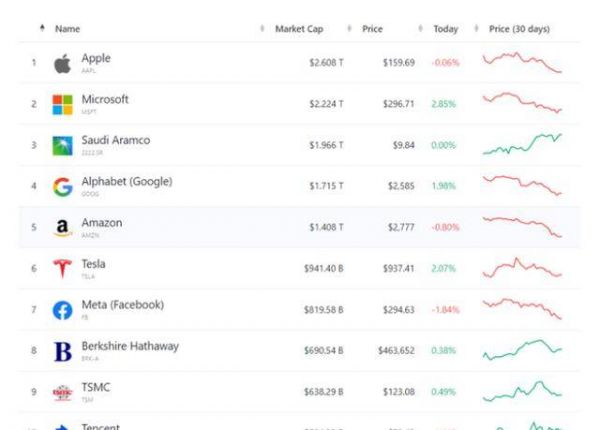Open the Apple company name link
Screen dimensions: 600x430
(x=96, y=59)
